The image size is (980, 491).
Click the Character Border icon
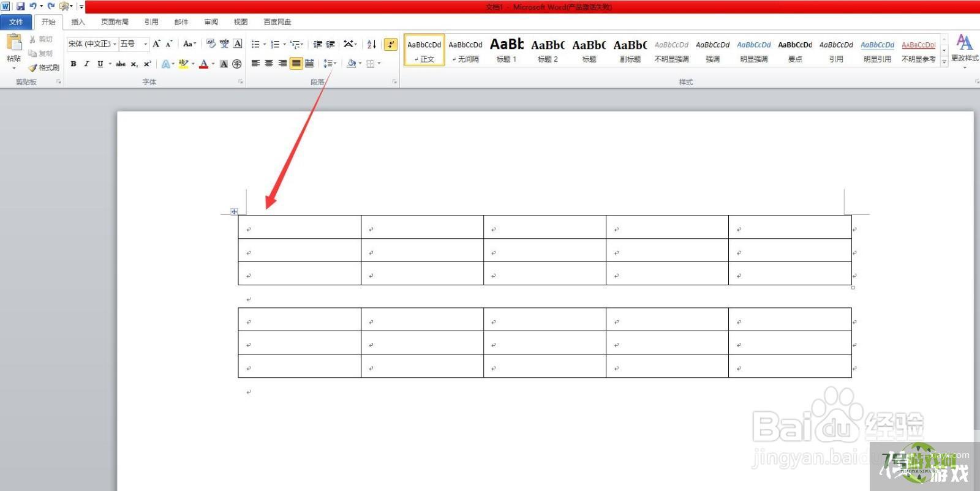coord(238,44)
